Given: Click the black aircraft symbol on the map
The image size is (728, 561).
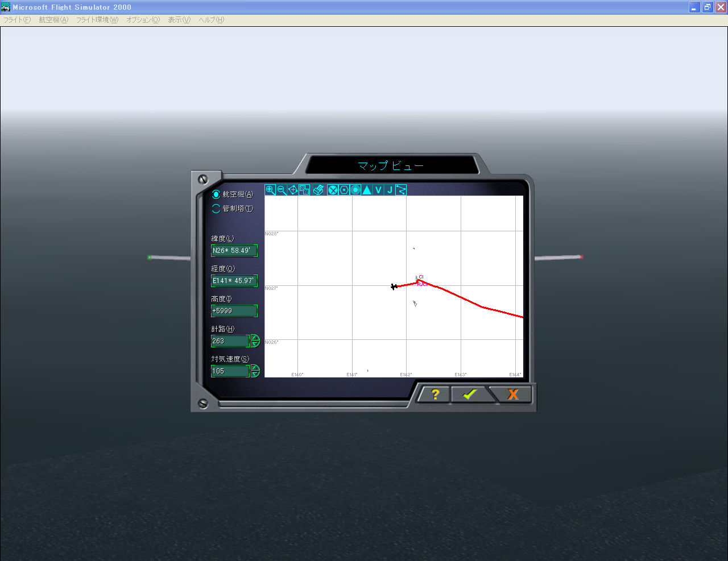Looking at the screenshot, I should pyautogui.click(x=394, y=286).
